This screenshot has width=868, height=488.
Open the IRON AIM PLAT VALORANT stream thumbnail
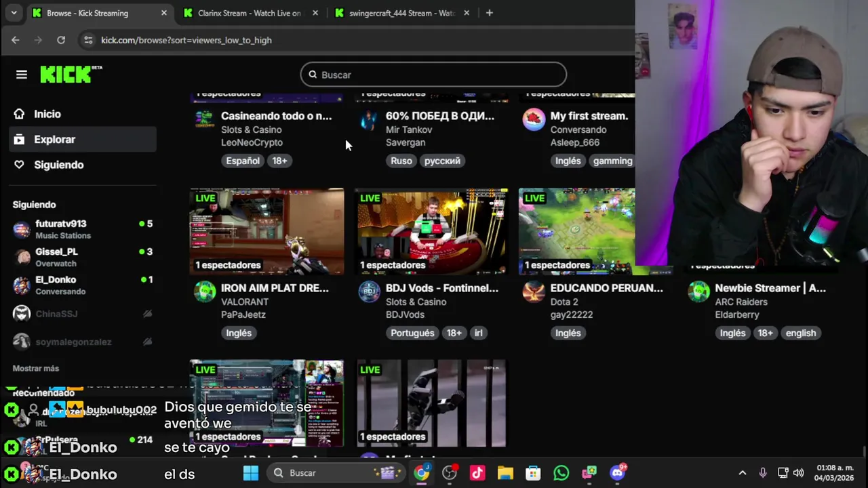267,231
